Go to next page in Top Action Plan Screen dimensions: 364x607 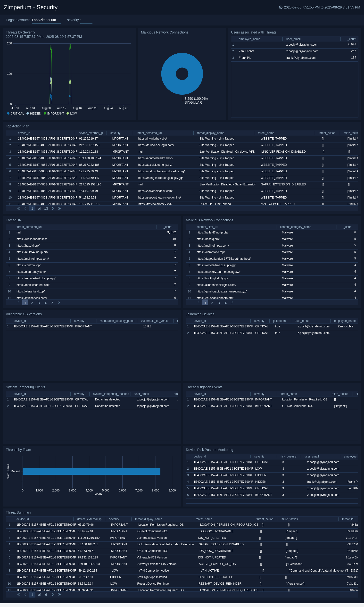click(53, 208)
